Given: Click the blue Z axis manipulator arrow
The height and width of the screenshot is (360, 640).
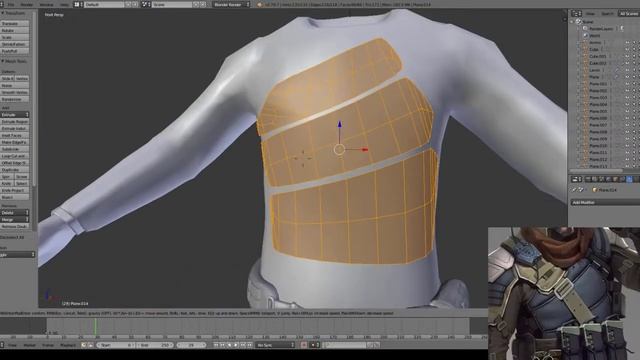Looking at the screenshot, I should (x=340, y=124).
